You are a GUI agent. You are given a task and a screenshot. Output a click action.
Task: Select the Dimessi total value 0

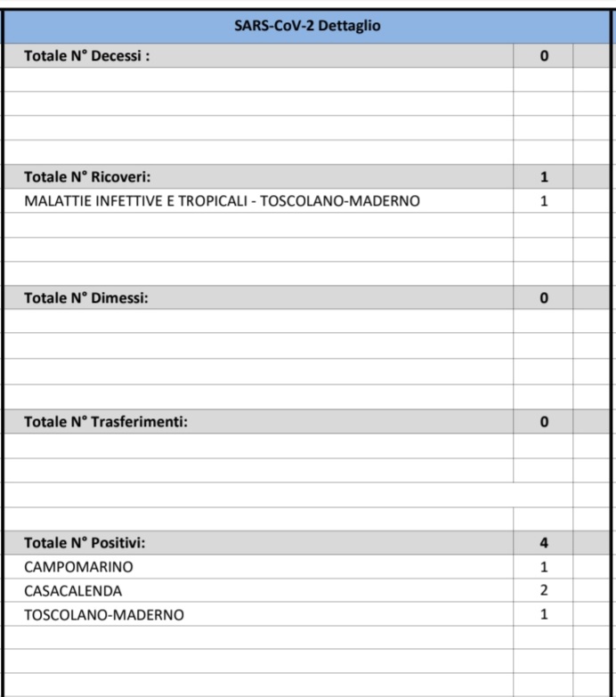click(x=544, y=298)
